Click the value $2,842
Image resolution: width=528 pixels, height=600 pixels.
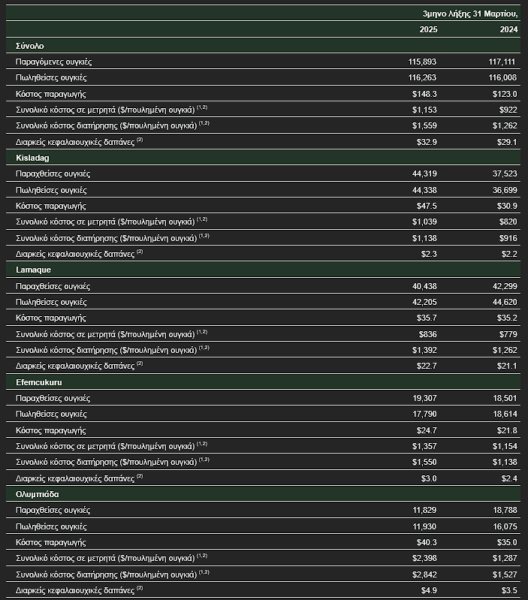tap(425, 574)
